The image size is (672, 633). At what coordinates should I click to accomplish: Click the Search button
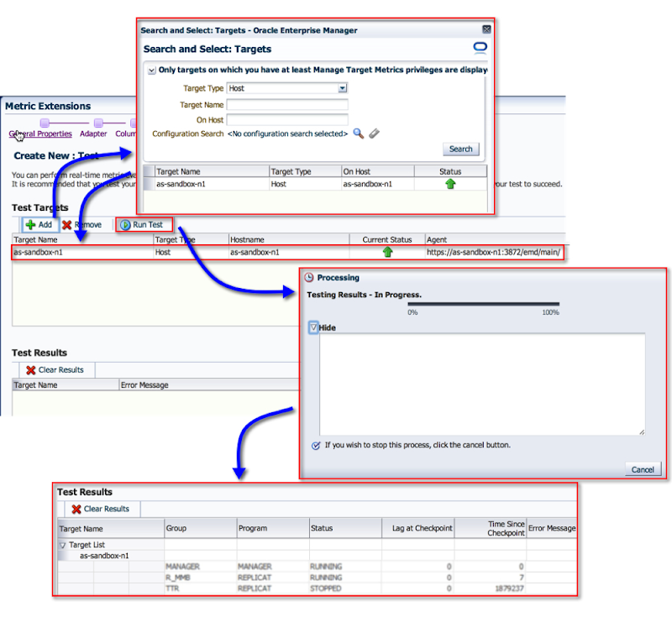pos(460,149)
